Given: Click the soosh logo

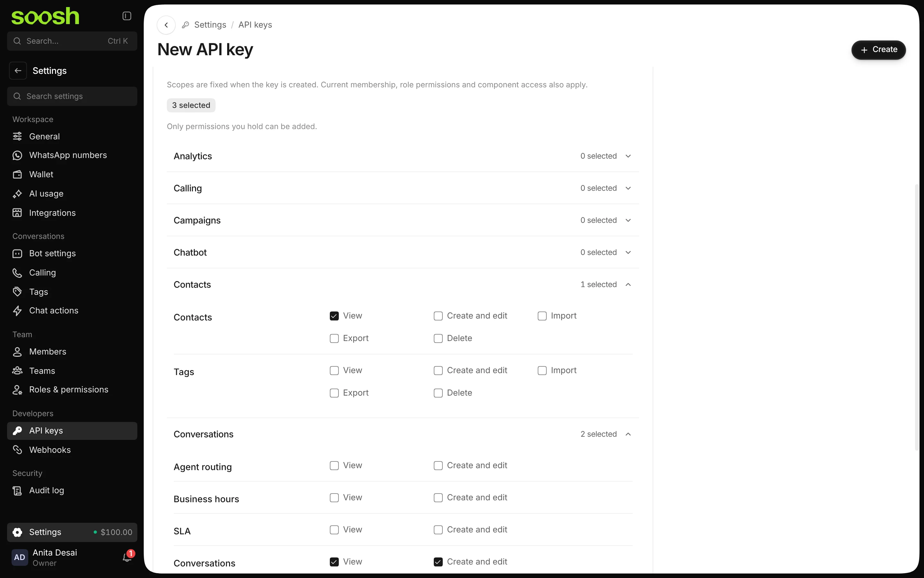Looking at the screenshot, I should [45, 16].
